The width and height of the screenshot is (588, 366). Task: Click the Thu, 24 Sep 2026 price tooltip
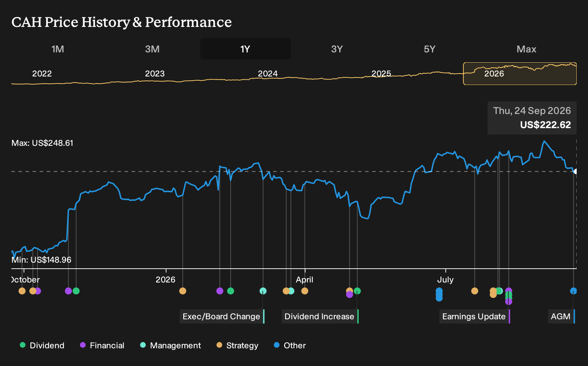pos(532,118)
